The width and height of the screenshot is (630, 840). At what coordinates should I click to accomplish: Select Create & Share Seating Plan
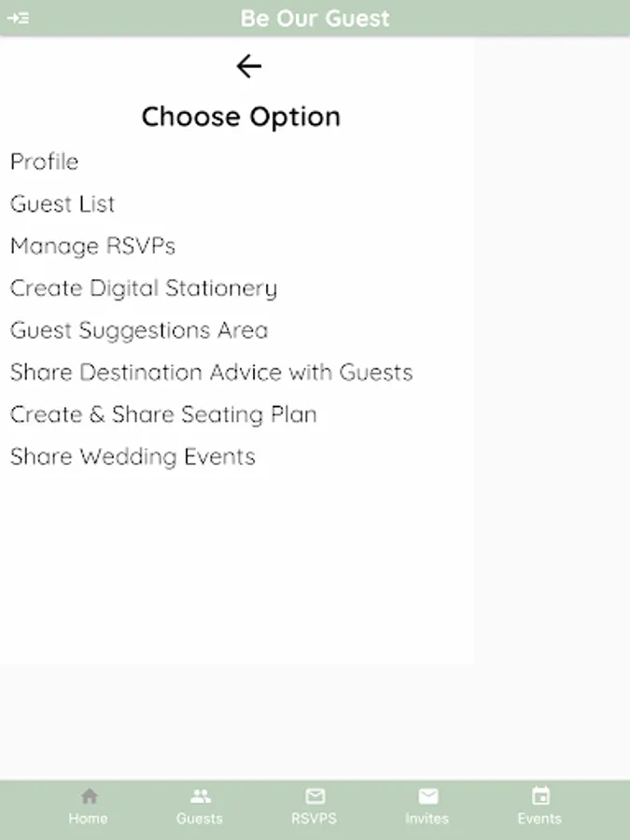(163, 414)
